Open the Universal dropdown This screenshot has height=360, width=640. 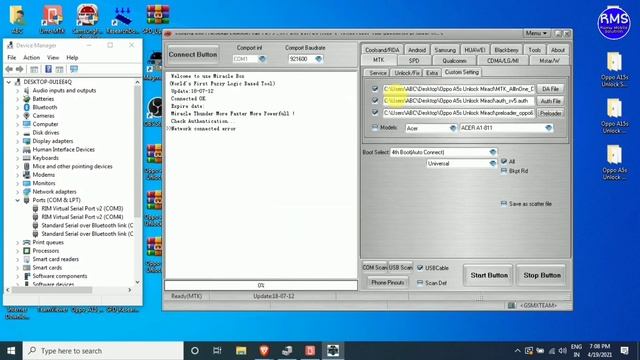[x=493, y=164]
